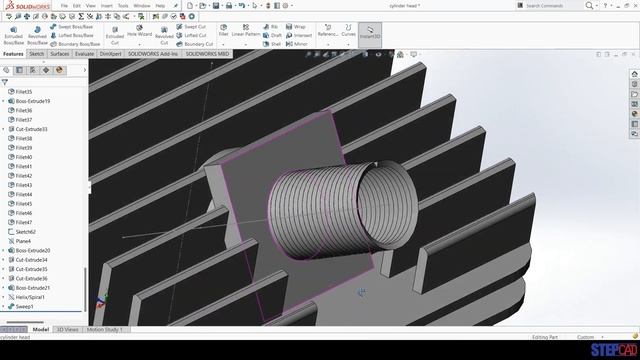
Task: Select the Lofted Cut command
Action: coord(191,35)
